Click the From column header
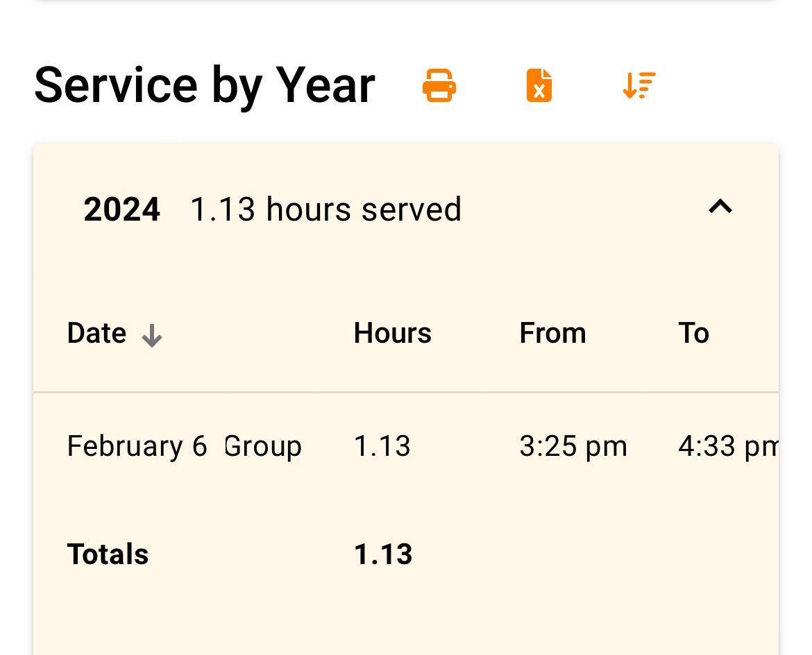This screenshot has height=655, width=812. [552, 333]
